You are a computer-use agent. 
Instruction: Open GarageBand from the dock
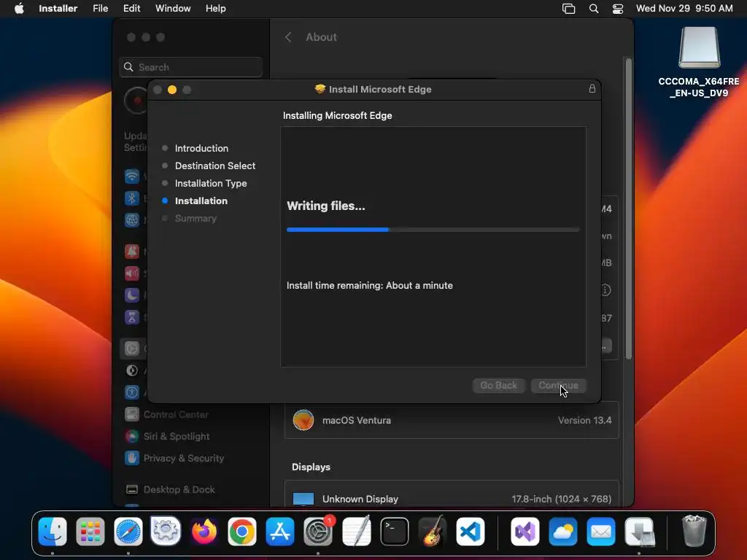pos(433,531)
